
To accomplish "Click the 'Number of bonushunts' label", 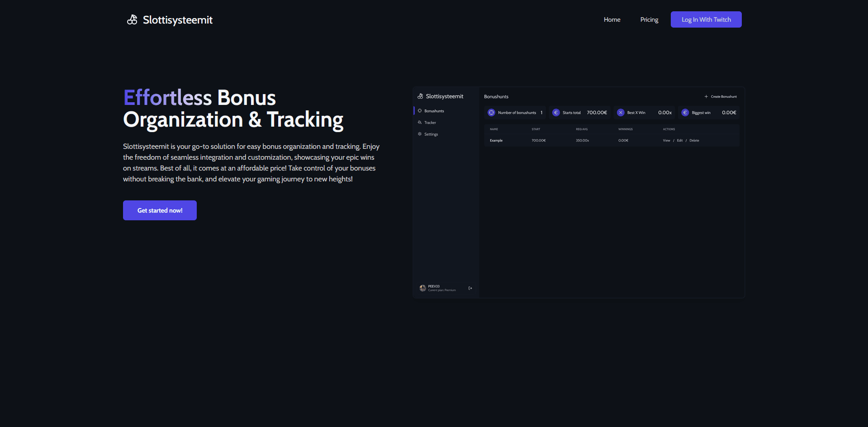I will click(517, 113).
